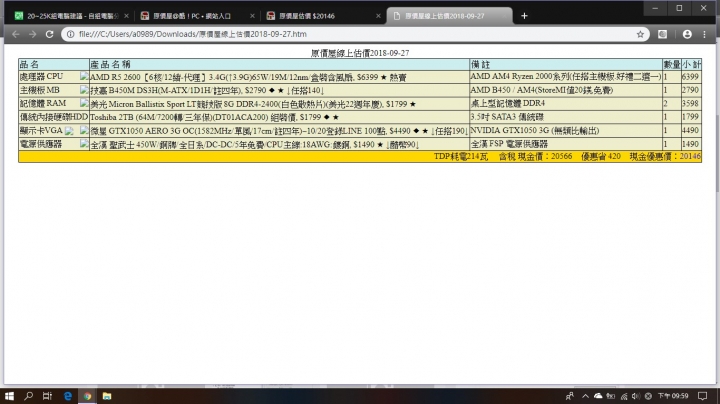Reload the current page
This screenshot has height=404, width=720.
coord(50,34)
